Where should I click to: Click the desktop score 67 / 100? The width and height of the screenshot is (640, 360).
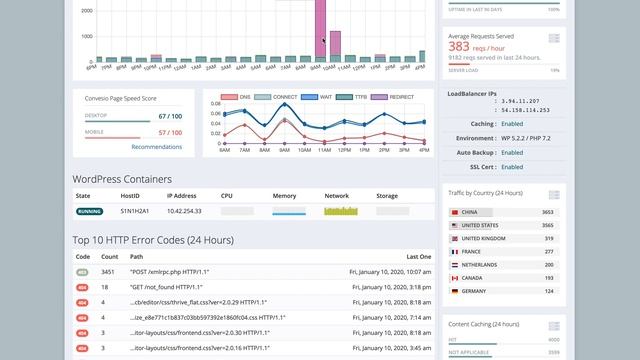170,116
